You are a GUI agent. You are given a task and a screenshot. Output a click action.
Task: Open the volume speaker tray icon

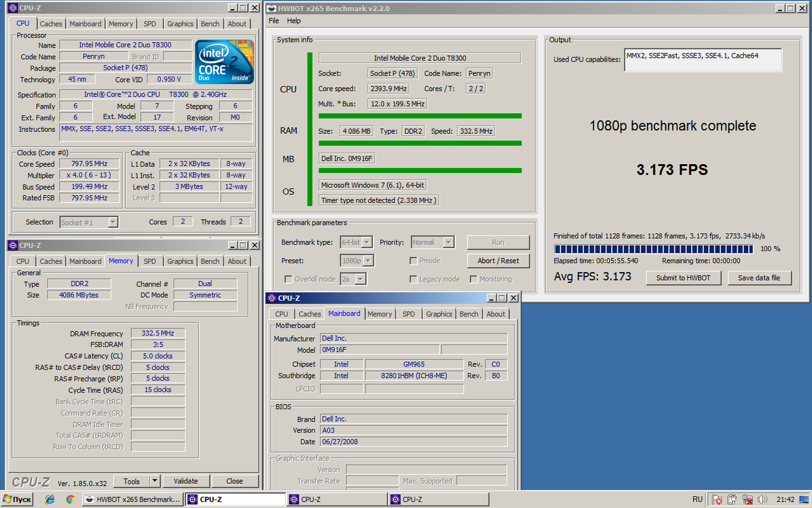tap(762, 500)
